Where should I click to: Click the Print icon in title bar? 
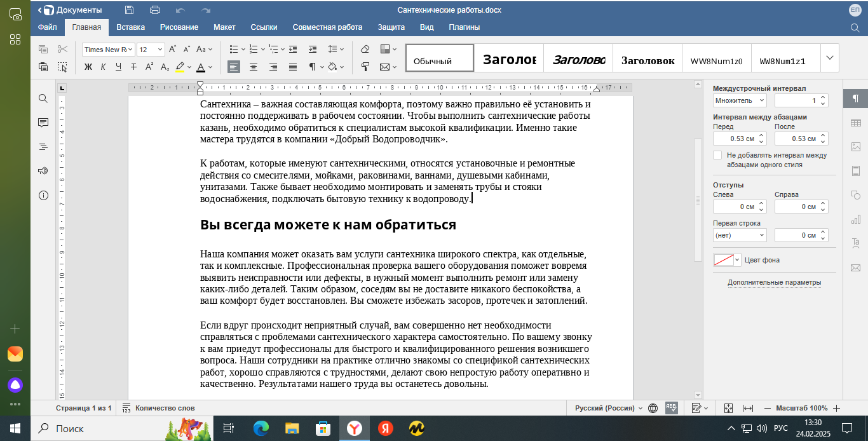coord(154,10)
